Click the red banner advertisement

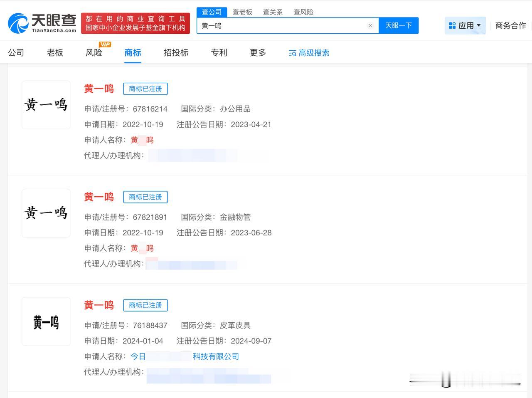[x=135, y=23]
